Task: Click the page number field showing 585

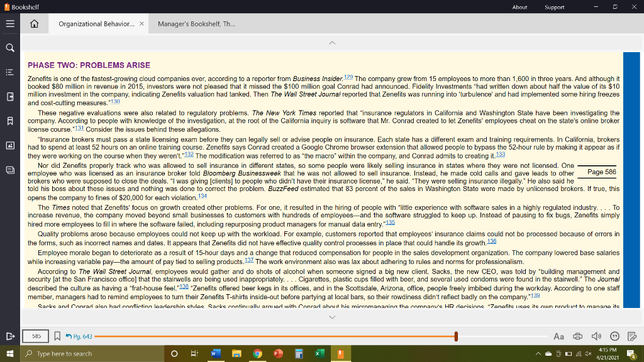Action: [x=36, y=336]
